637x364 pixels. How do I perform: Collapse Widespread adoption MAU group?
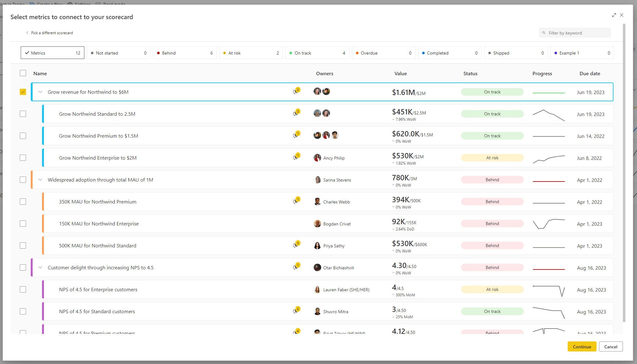coord(40,180)
